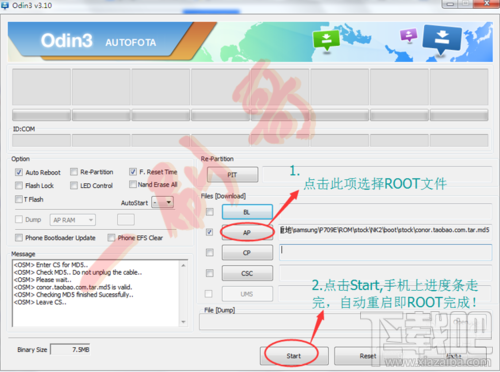Click the CSC file button
The image size is (500, 372).
pyautogui.click(x=247, y=273)
